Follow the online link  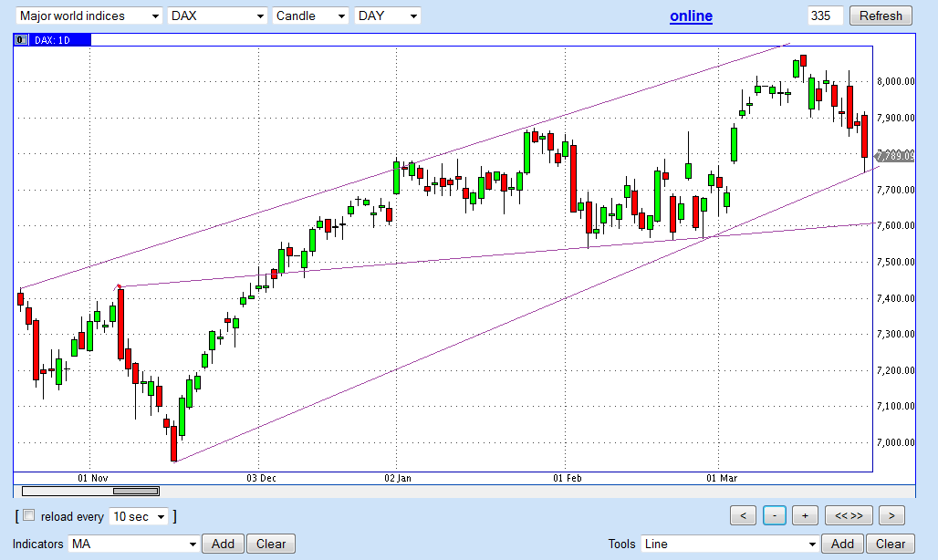691,16
